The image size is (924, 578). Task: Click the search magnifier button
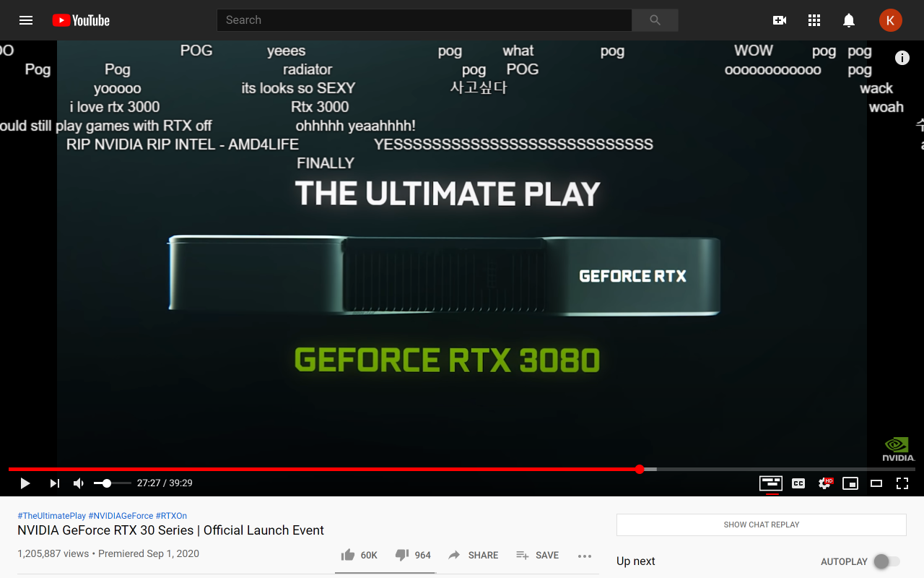coord(655,20)
